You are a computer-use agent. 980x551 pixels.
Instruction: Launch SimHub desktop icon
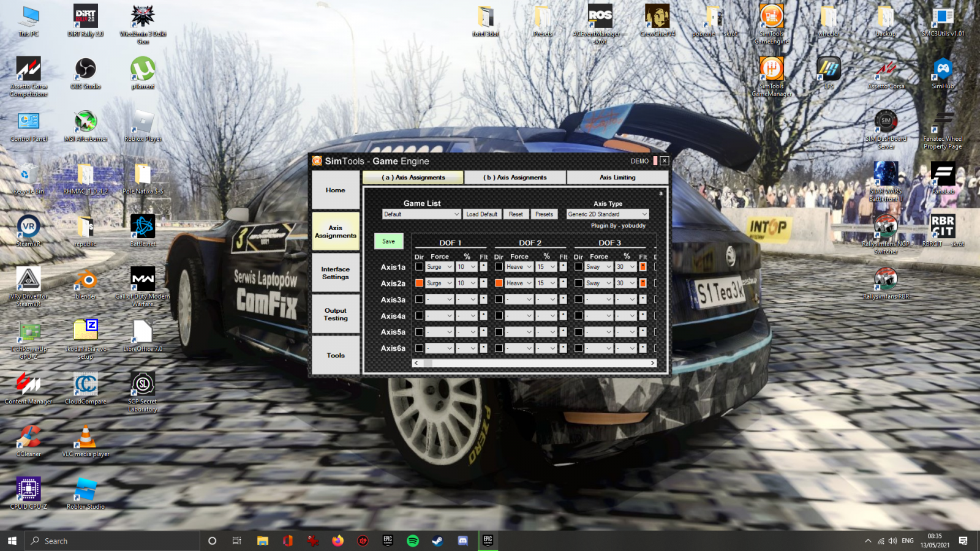pos(943,73)
